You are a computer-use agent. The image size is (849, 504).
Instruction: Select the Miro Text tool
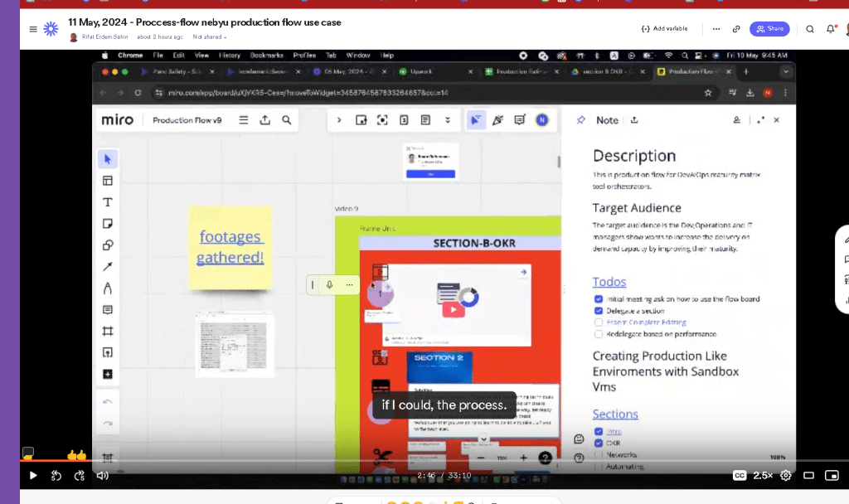(x=107, y=202)
